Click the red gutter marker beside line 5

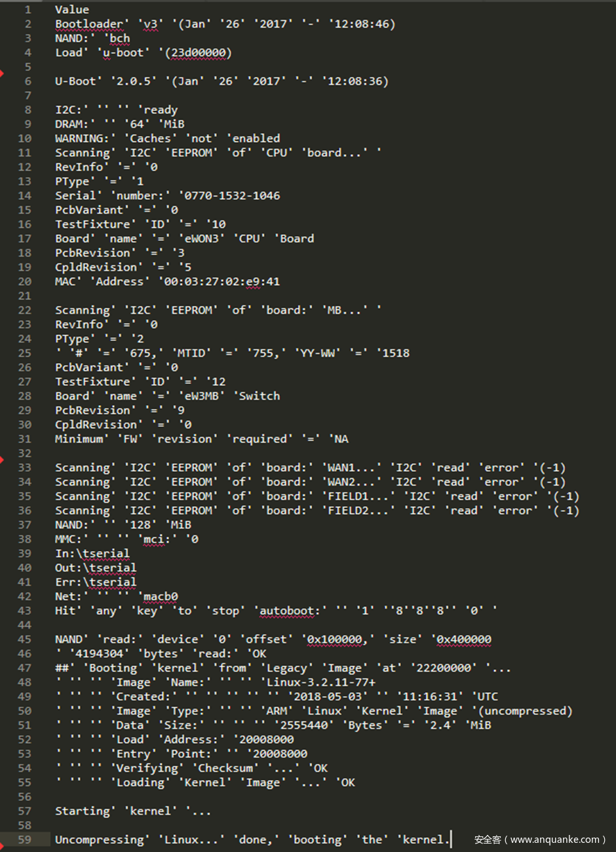2,72
